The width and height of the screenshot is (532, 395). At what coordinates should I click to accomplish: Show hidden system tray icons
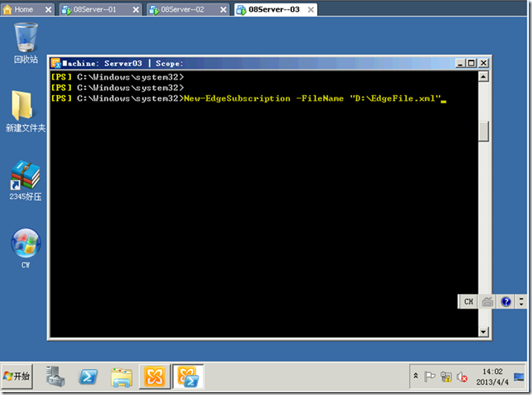[x=416, y=376]
